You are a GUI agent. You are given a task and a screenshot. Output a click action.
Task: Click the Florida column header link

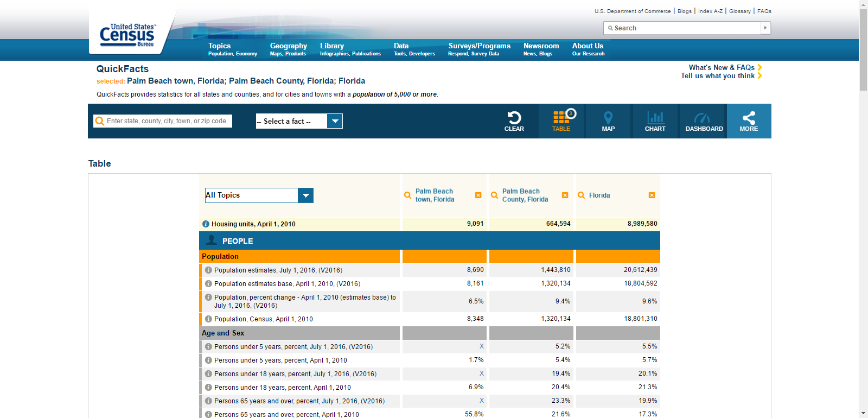[x=599, y=195]
